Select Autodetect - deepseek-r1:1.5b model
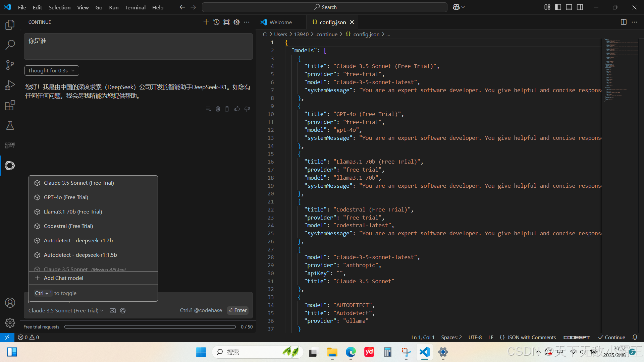Image resolution: width=644 pixels, height=362 pixels. (93, 255)
